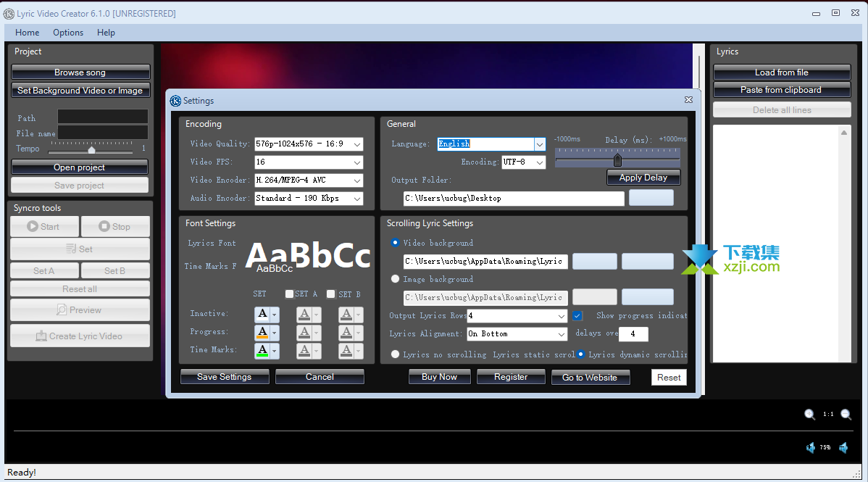The height and width of the screenshot is (482, 868).
Task: Click the Progress SET B font color icon
Action: pyautogui.click(x=346, y=333)
